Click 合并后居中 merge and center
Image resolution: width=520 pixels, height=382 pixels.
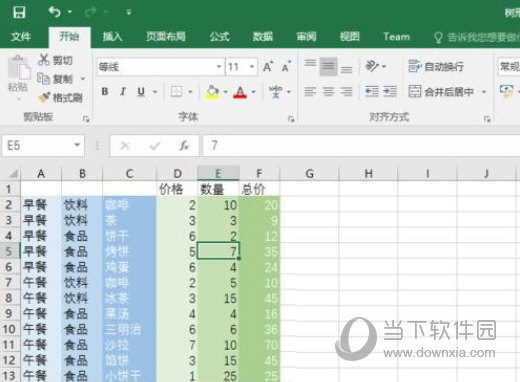(x=441, y=91)
